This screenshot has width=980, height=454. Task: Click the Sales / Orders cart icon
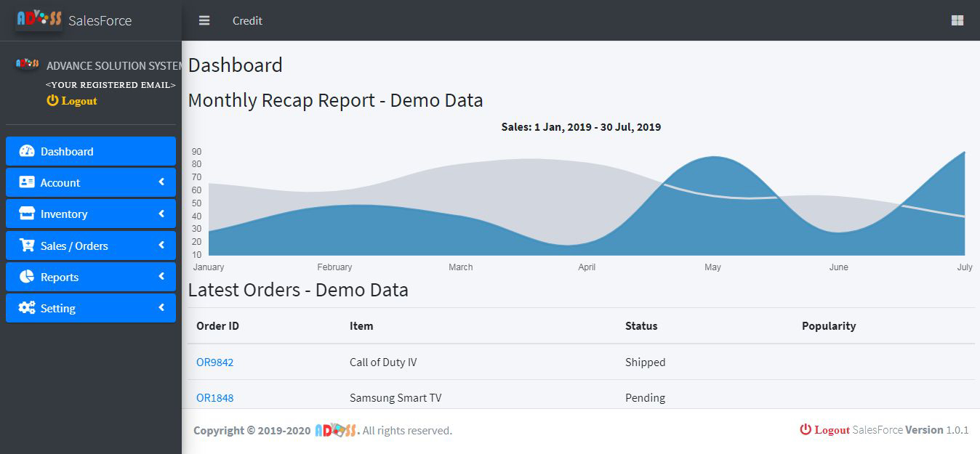coord(27,246)
